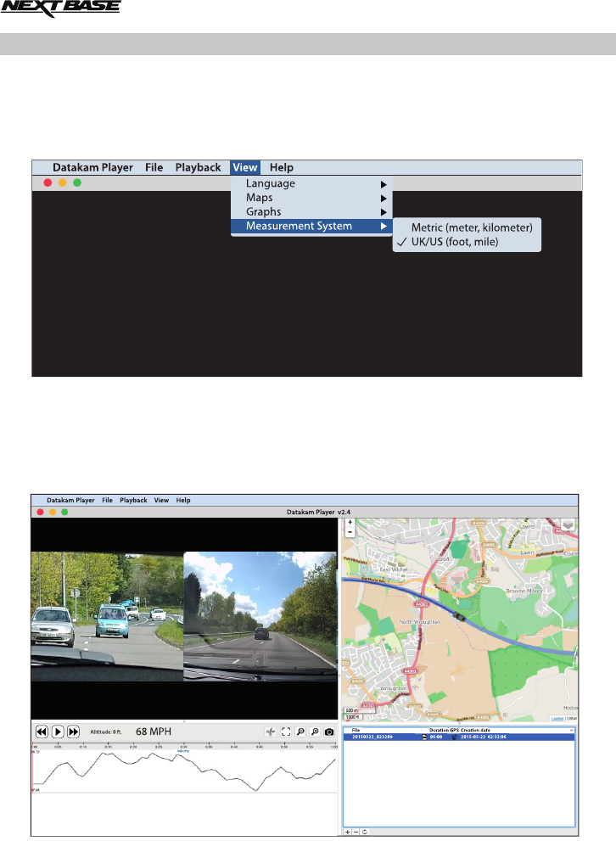Toggle the fullscreen icon in the player toolbar
The height and width of the screenshot is (841, 616).
click(x=286, y=732)
